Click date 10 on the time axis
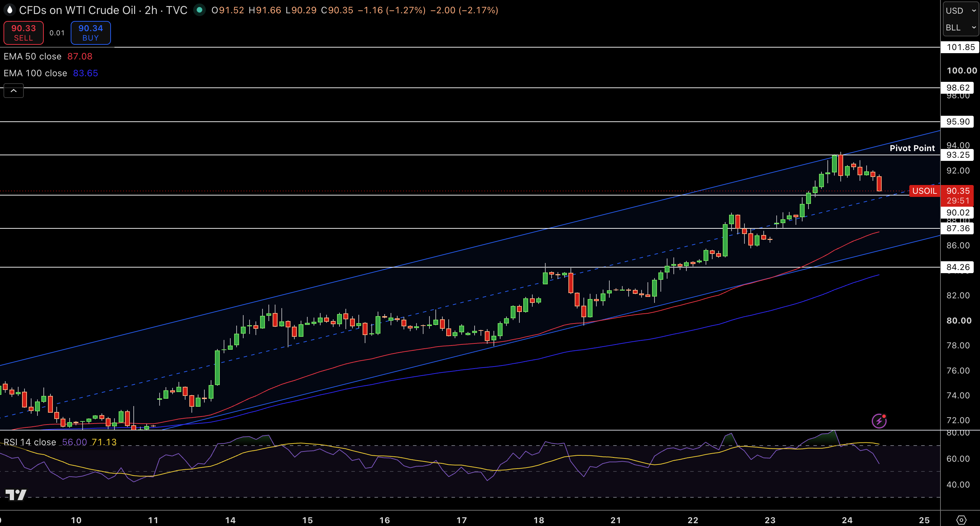980x526 pixels. pyautogui.click(x=76, y=520)
